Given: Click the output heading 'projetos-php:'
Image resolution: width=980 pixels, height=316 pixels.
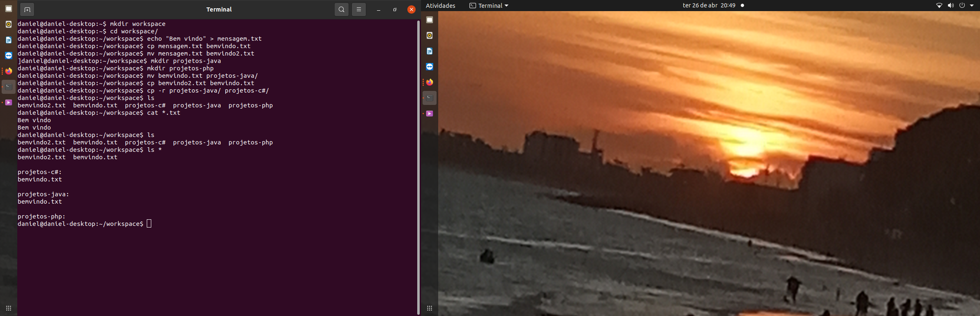Looking at the screenshot, I should 42,216.
